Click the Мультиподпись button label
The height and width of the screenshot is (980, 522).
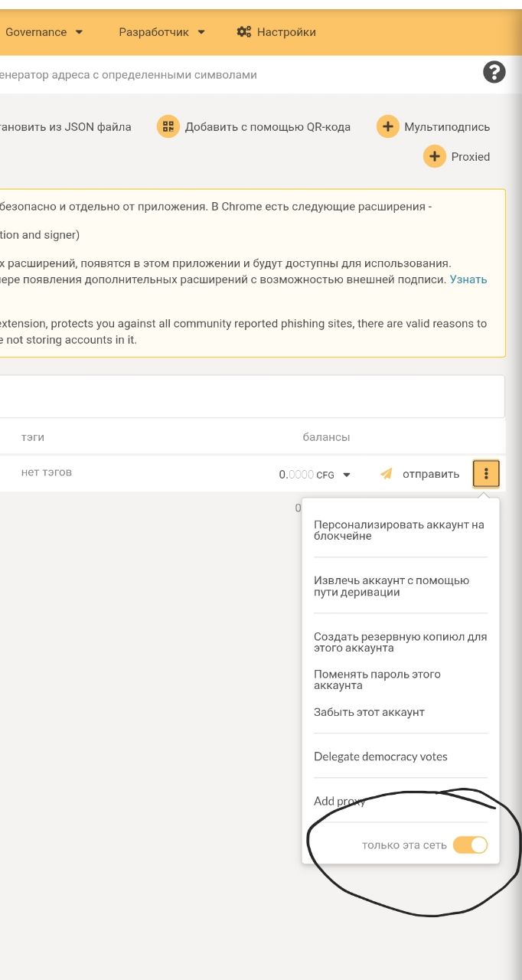click(447, 127)
